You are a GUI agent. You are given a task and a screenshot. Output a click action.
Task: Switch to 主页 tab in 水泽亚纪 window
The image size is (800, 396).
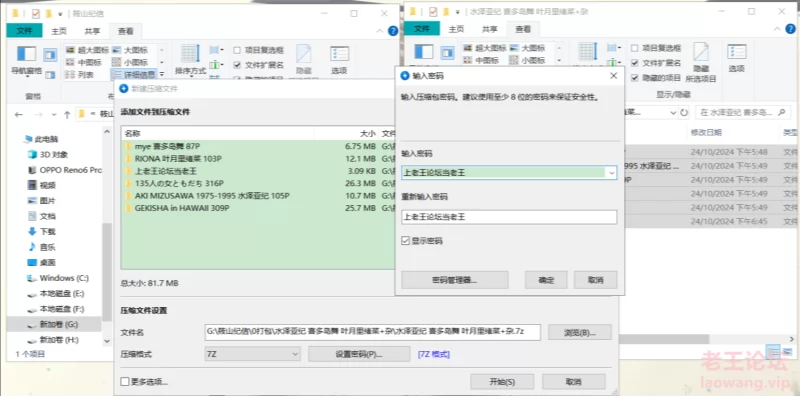456,29
